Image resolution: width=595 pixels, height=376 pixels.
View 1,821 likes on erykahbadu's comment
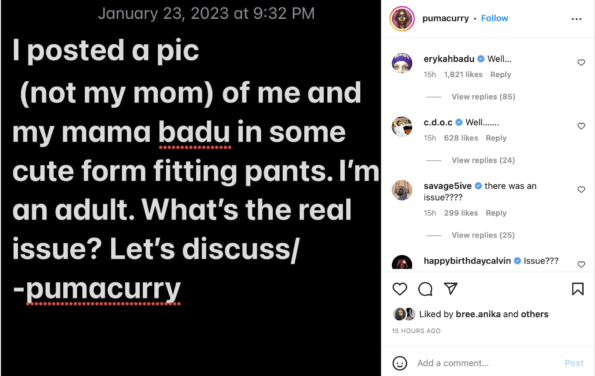463,75
